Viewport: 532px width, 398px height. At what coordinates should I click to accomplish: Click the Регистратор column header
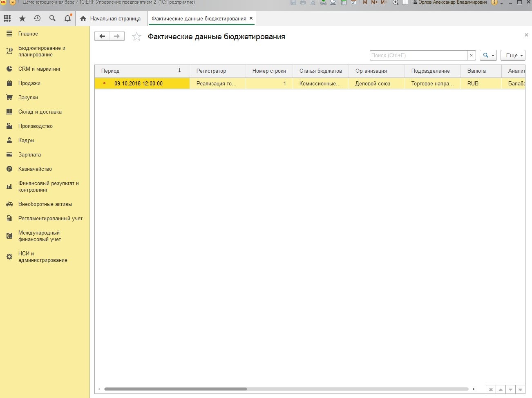[x=218, y=71]
